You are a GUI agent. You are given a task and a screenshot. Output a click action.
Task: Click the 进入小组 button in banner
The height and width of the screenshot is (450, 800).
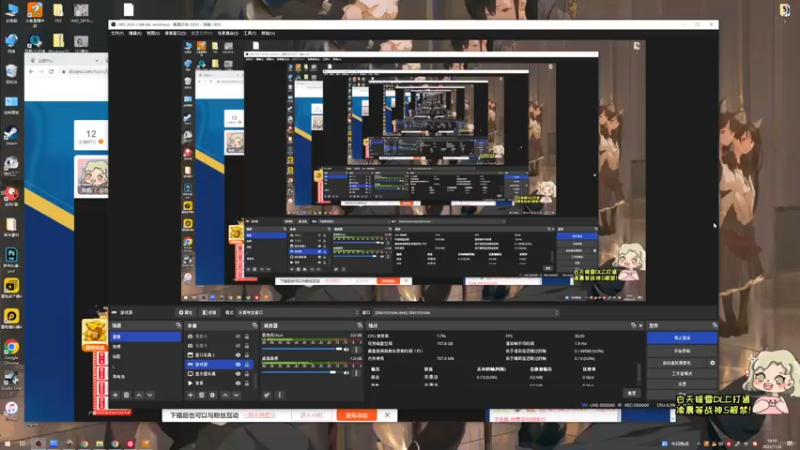tap(312, 415)
